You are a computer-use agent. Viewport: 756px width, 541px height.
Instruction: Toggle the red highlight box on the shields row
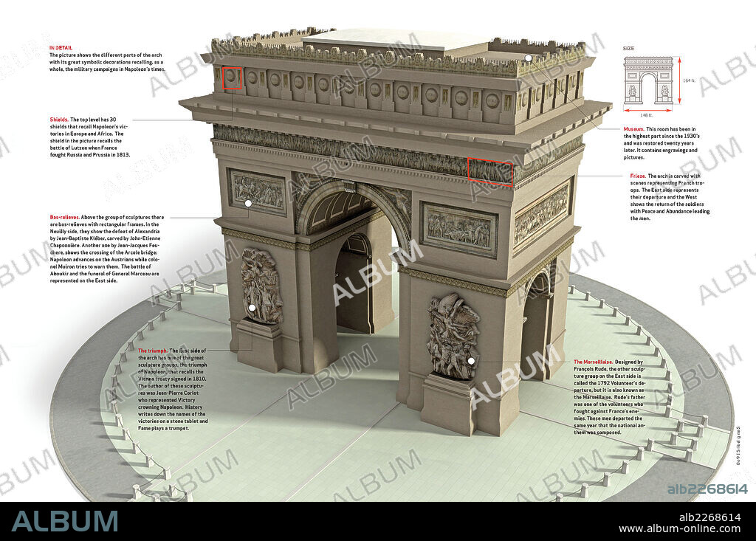tap(232, 78)
